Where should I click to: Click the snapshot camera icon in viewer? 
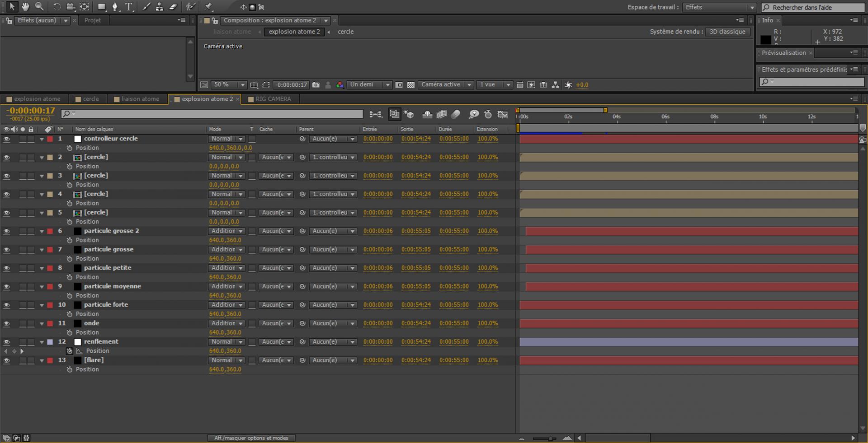[x=316, y=85]
